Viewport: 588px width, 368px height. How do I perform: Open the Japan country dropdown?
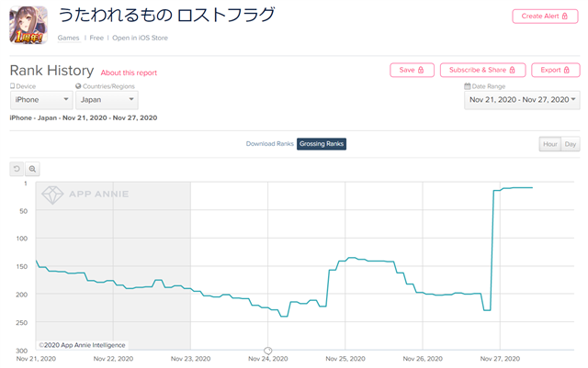pos(107,100)
